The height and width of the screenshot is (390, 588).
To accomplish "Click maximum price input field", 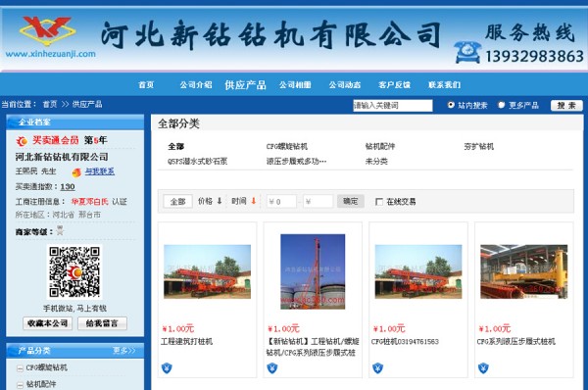I will point(318,202).
